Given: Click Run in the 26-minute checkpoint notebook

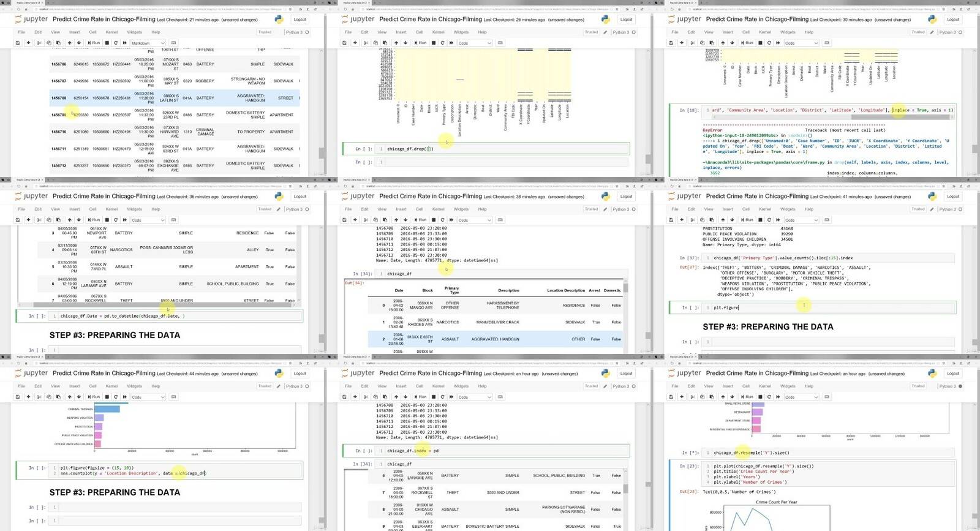Looking at the screenshot, I should click(x=420, y=43).
